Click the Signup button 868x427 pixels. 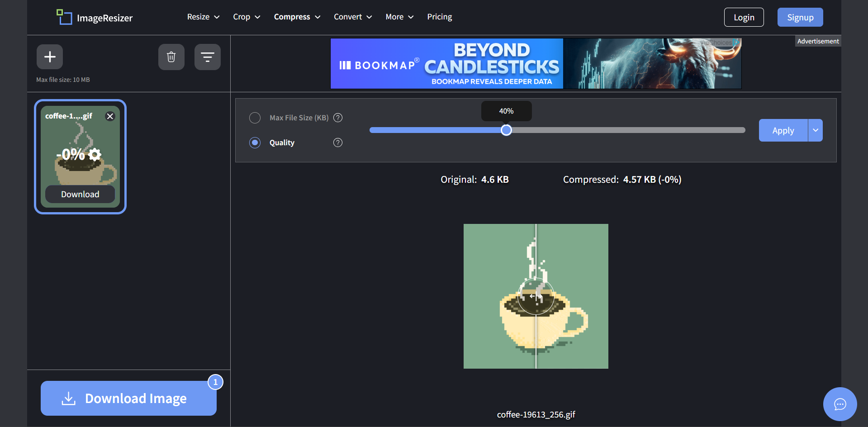coord(800,17)
